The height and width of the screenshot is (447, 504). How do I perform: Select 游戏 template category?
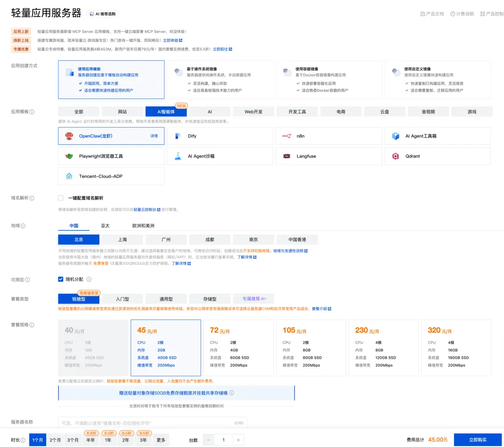pos(472,112)
